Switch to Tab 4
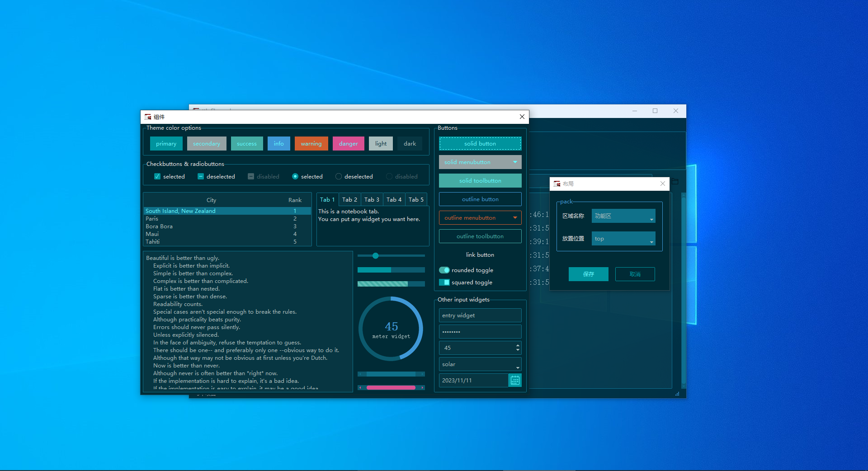 [x=394, y=199]
